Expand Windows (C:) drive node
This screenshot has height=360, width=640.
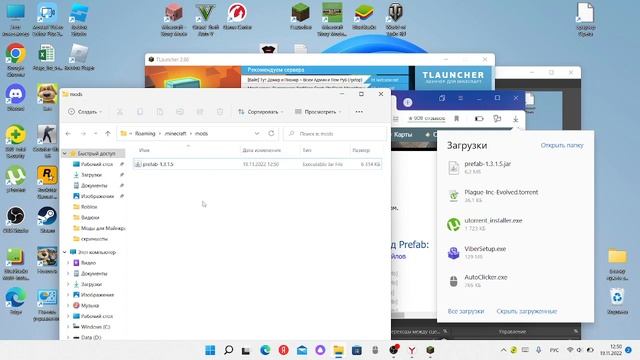(68, 327)
